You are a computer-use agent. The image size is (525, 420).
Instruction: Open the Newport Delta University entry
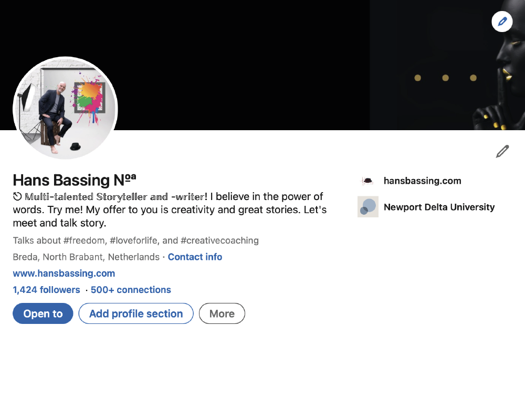439,207
